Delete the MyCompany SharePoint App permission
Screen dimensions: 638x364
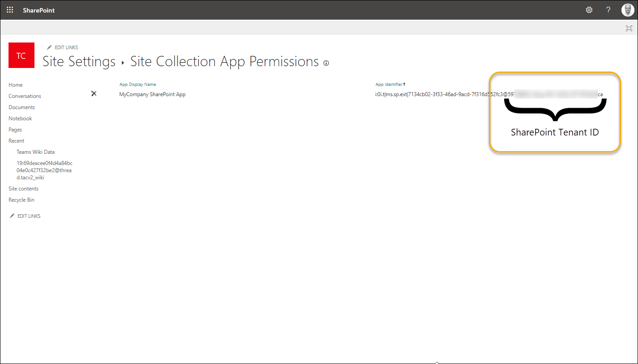click(94, 93)
